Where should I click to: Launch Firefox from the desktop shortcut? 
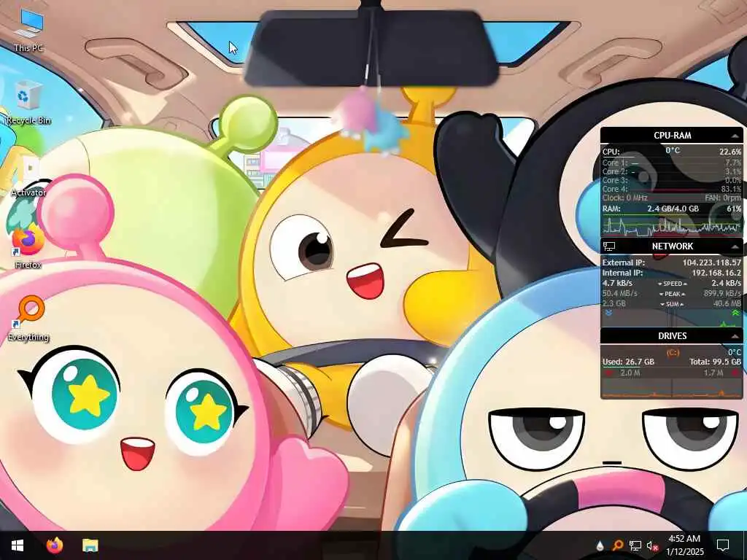pos(28,248)
